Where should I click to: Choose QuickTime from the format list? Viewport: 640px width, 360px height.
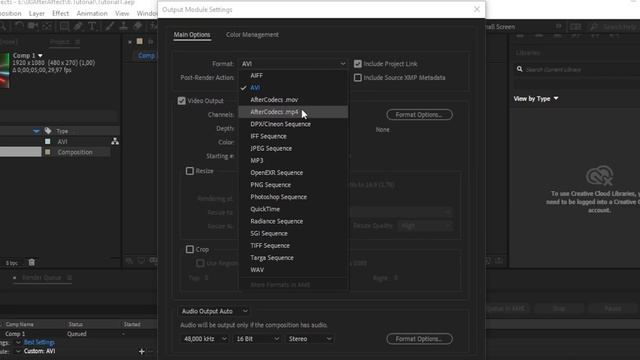pyautogui.click(x=293, y=209)
